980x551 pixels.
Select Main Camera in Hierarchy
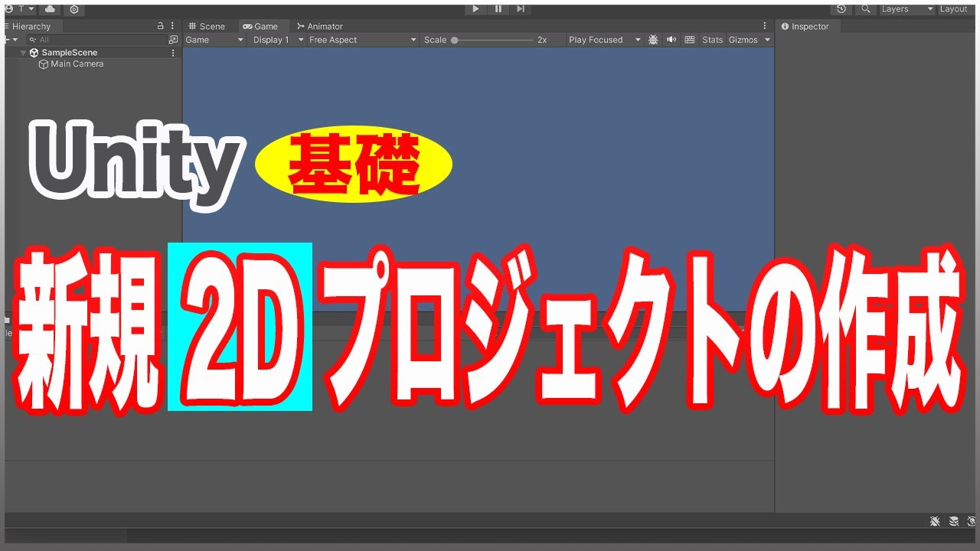(x=77, y=64)
